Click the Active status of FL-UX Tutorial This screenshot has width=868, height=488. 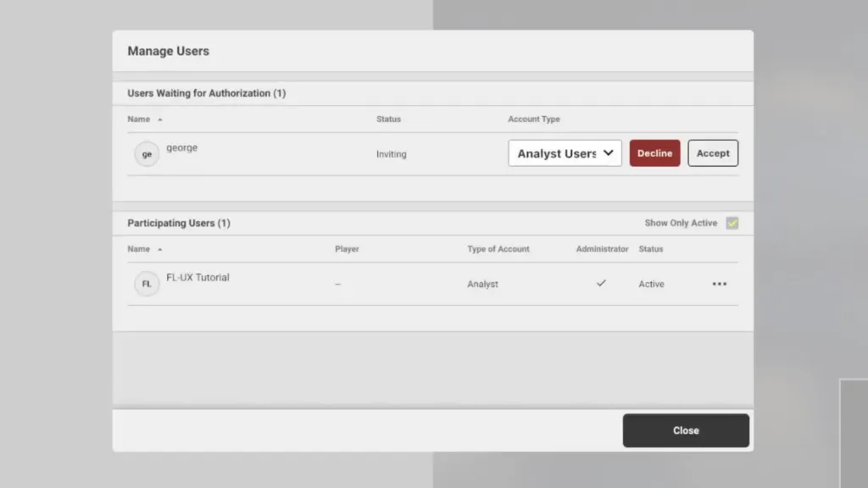click(x=651, y=284)
